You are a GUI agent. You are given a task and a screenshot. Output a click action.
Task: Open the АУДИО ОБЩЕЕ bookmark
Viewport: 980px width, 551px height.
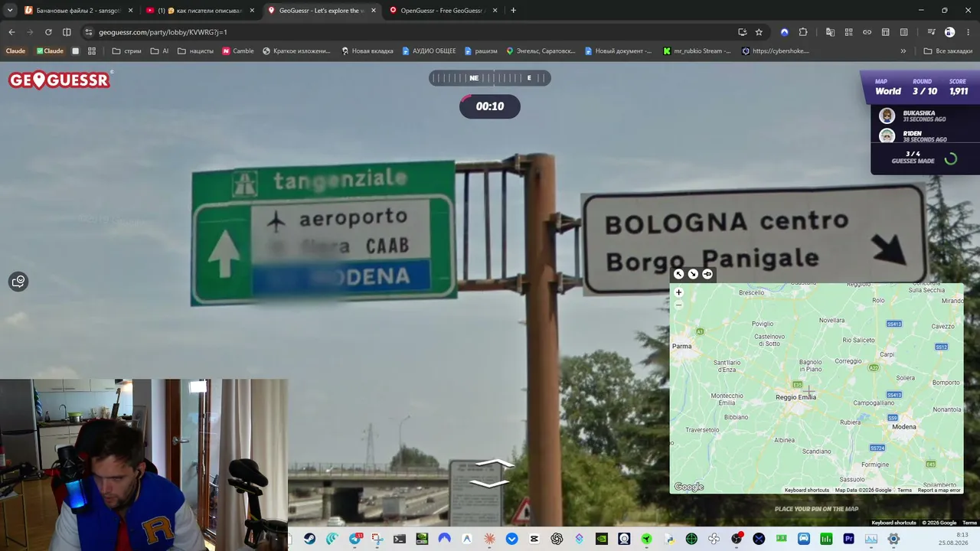tap(427, 51)
